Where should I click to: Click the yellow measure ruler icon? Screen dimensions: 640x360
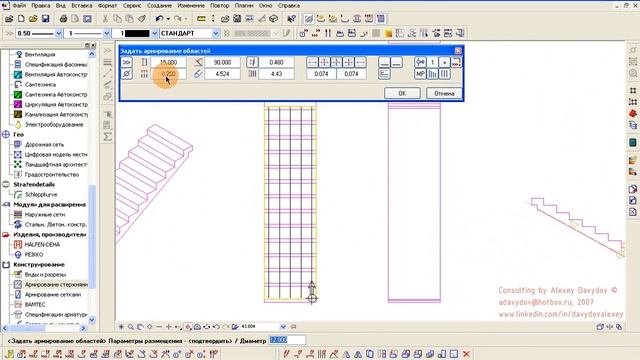pos(201,19)
